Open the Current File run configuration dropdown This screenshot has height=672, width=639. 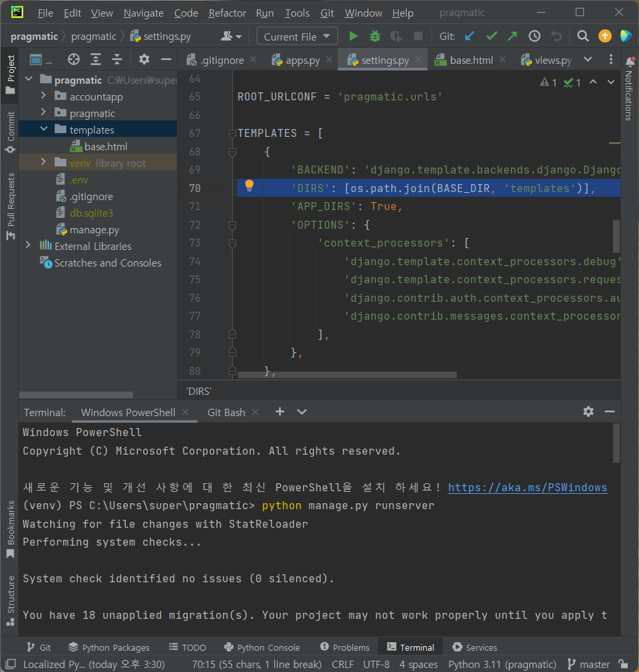point(297,37)
